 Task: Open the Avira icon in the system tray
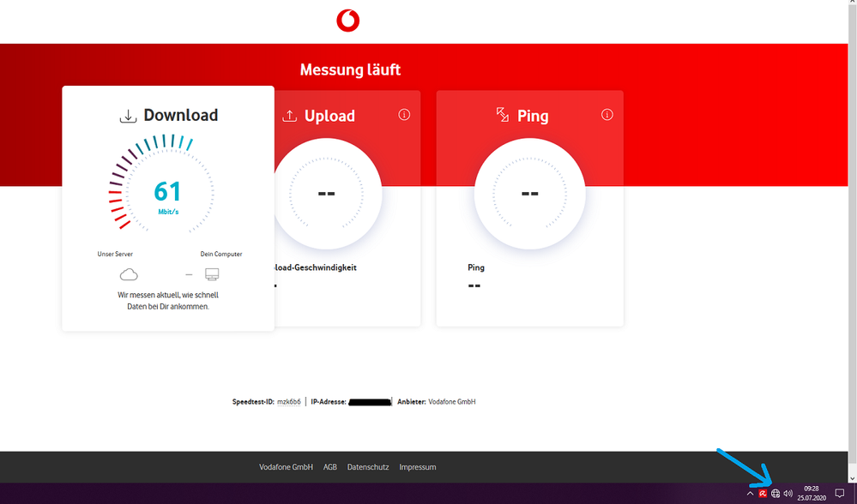pyautogui.click(x=763, y=494)
